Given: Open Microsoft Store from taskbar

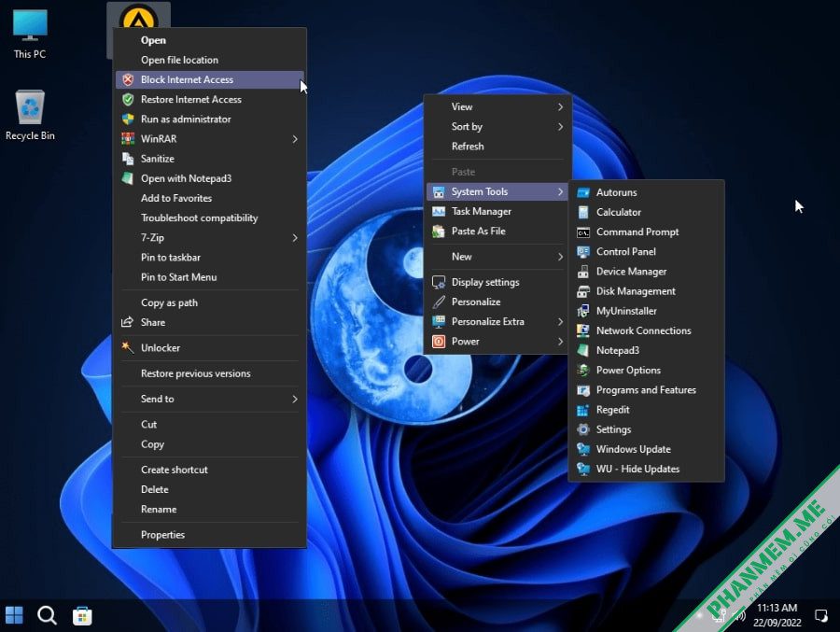Looking at the screenshot, I should [x=82, y=615].
